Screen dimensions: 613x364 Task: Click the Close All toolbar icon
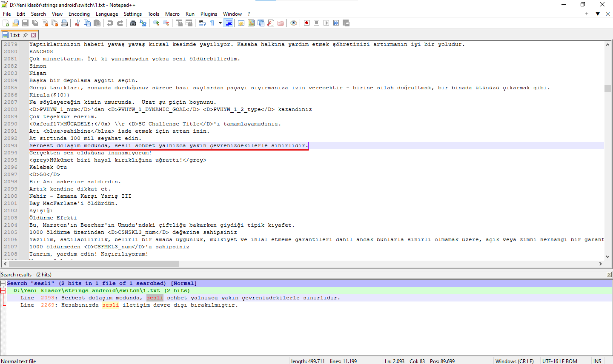click(54, 23)
